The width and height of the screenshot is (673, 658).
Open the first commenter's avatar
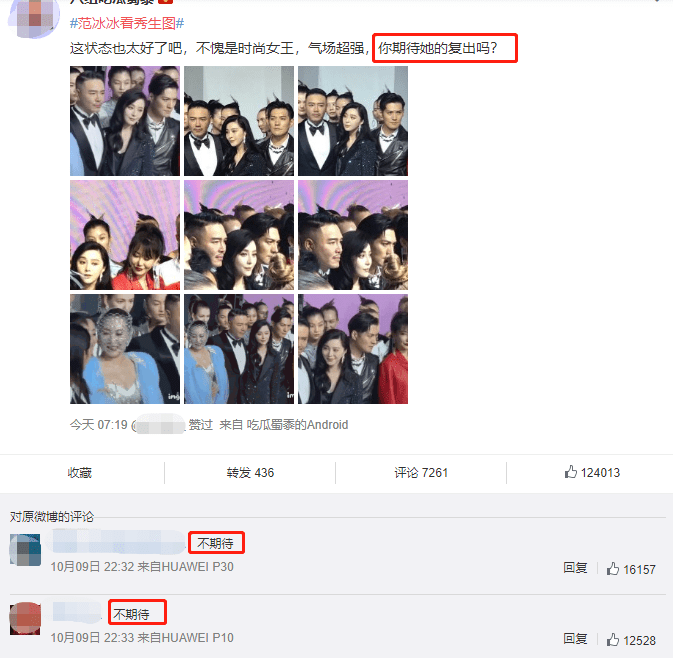point(25,550)
